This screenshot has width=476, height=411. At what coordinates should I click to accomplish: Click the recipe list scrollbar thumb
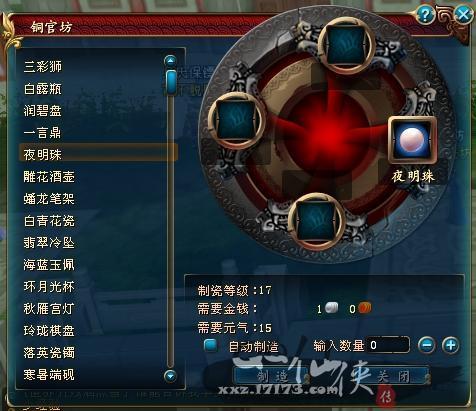tap(171, 82)
